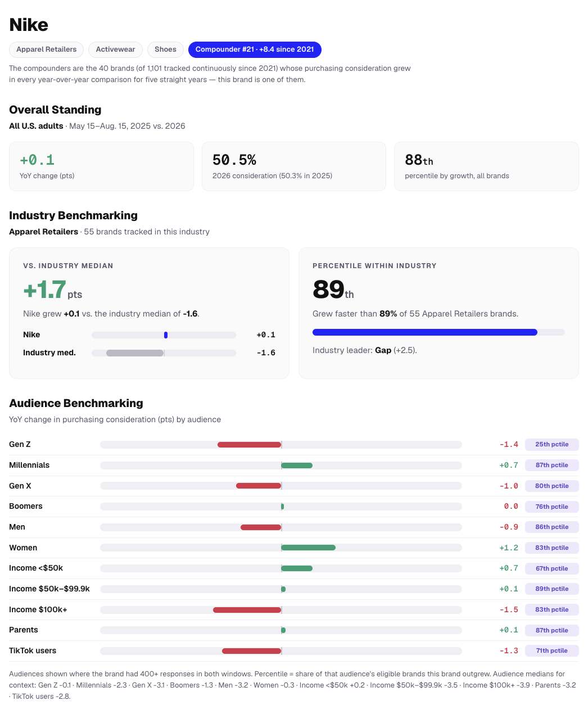Click the Income $50k–$99.9k 89th pctile badge

[552, 589]
